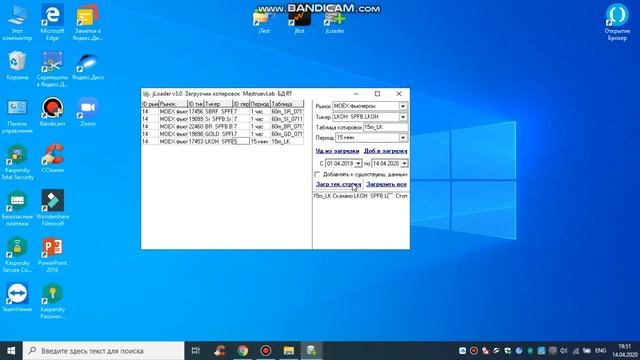Open the Microsoft Edge desktop shortcut
The image size is (640, 360).
52,22
